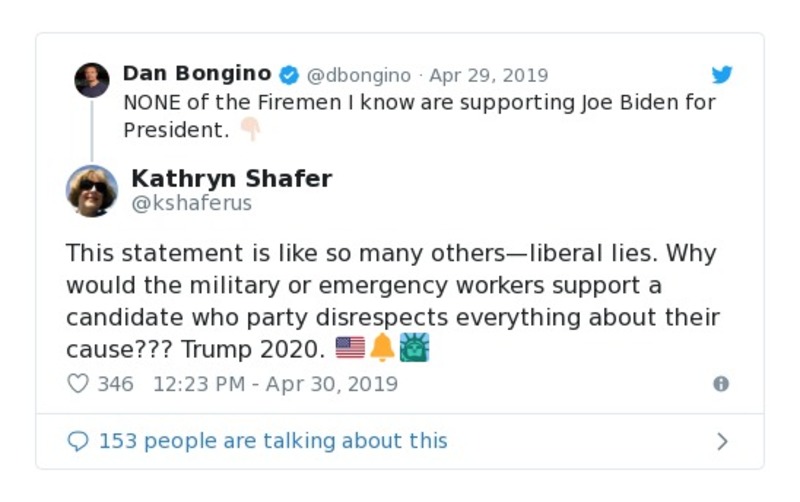
Task: Click the blue verified badge
Action: [289, 75]
